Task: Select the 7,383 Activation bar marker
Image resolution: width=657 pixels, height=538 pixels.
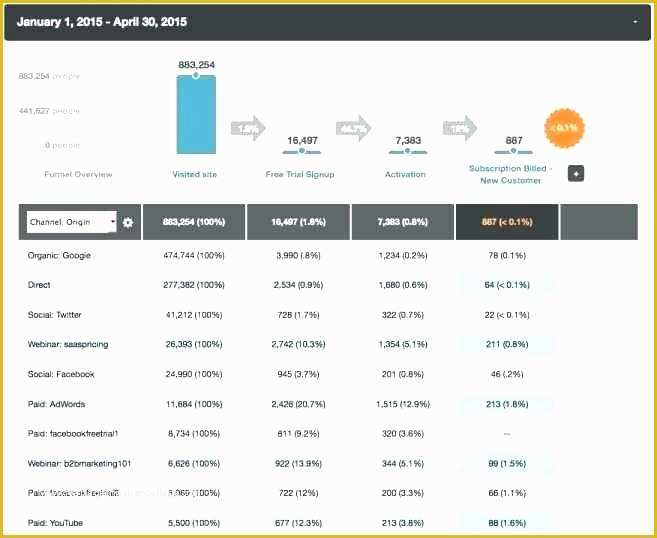Action: click(x=408, y=151)
